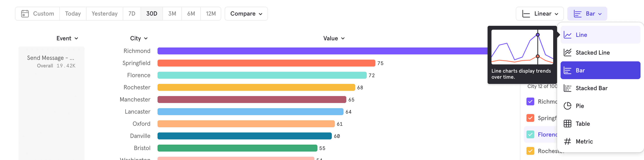
Task: Open the Value column header menu
Action: coord(334,38)
